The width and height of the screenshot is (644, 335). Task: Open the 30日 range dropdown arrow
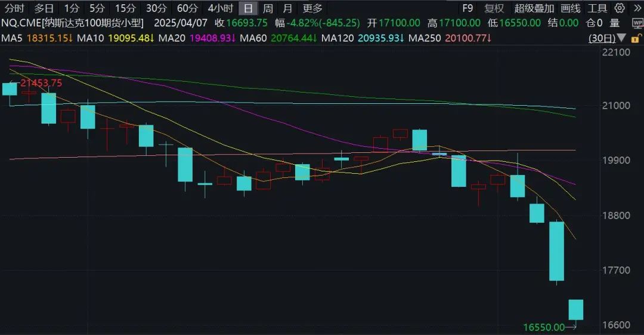(x=621, y=38)
